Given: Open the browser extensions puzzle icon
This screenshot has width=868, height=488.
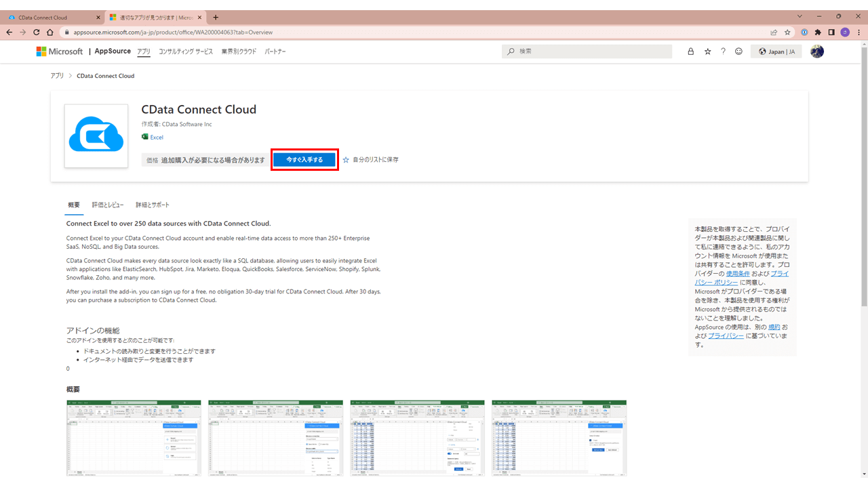Looking at the screenshot, I should (818, 32).
